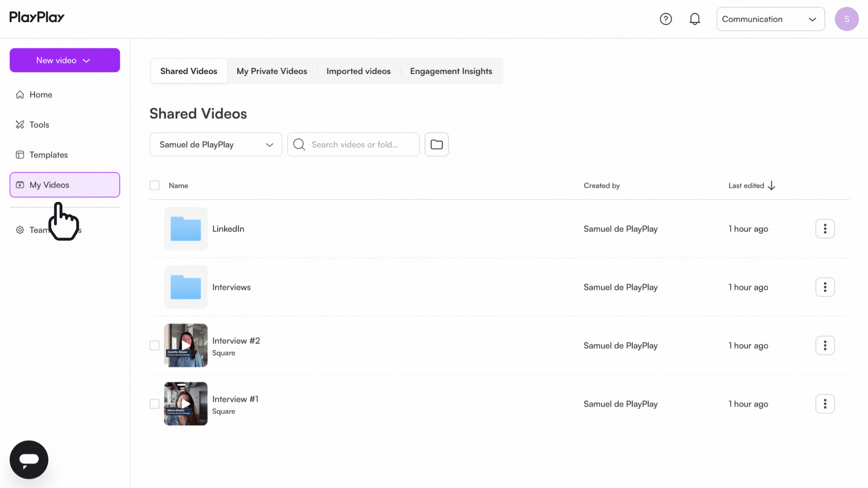Viewport: 868px width, 488px height.
Task: Click the PlayPlay logo
Action: (37, 17)
